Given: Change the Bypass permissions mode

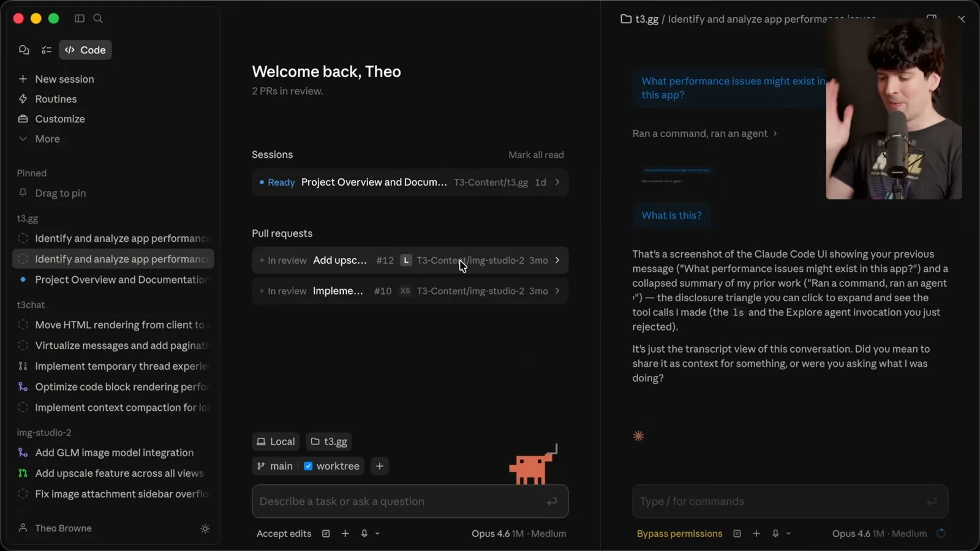Looking at the screenshot, I should [x=679, y=534].
